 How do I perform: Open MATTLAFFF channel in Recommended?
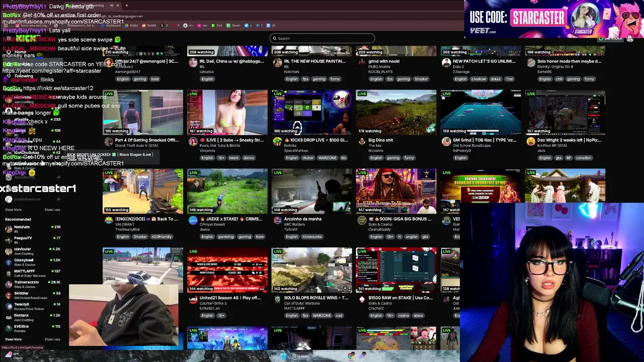33,273
